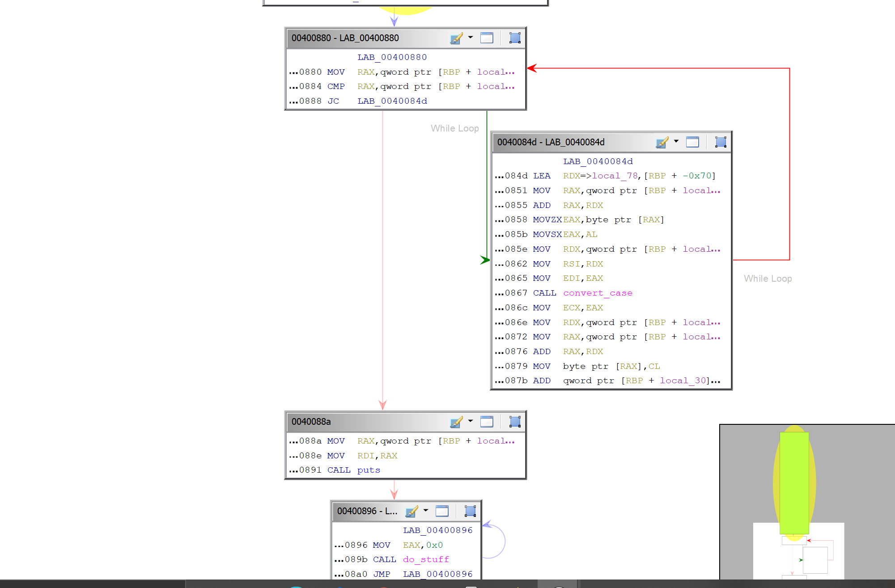Image resolution: width=895 pixels, height=588 pixels.
Task: Click paintbrush color icon on block 00400896
Action: click(411, 511)
